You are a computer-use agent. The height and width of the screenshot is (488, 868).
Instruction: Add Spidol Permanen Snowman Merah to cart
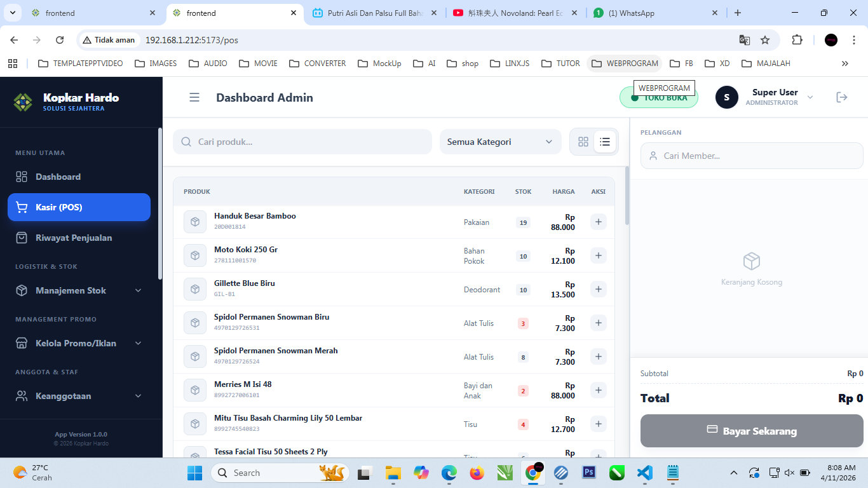(598, 356)
